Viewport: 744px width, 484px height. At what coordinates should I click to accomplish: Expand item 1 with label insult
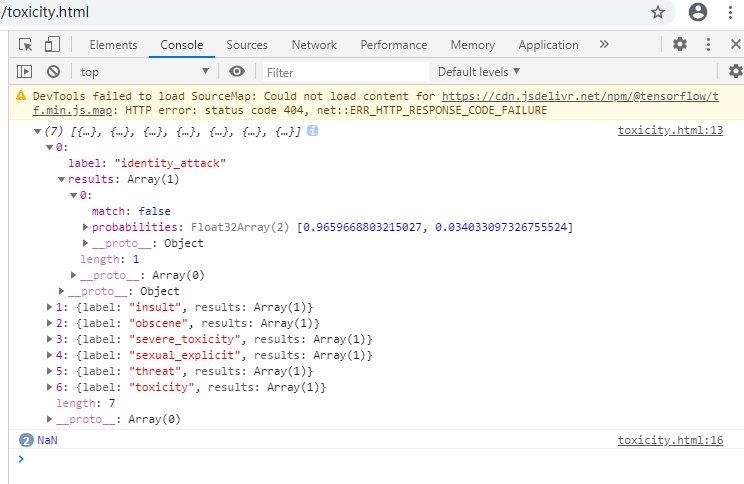coord(49,307)
